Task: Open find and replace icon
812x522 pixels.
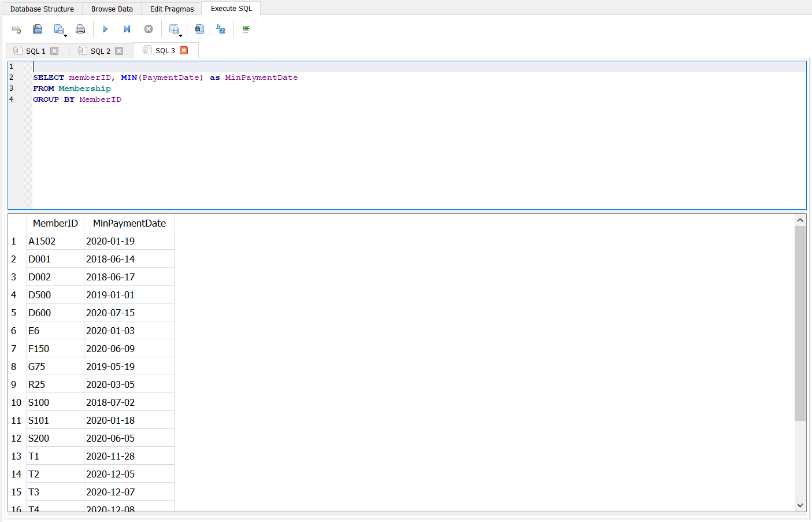Action: click(x=221, y=29)
